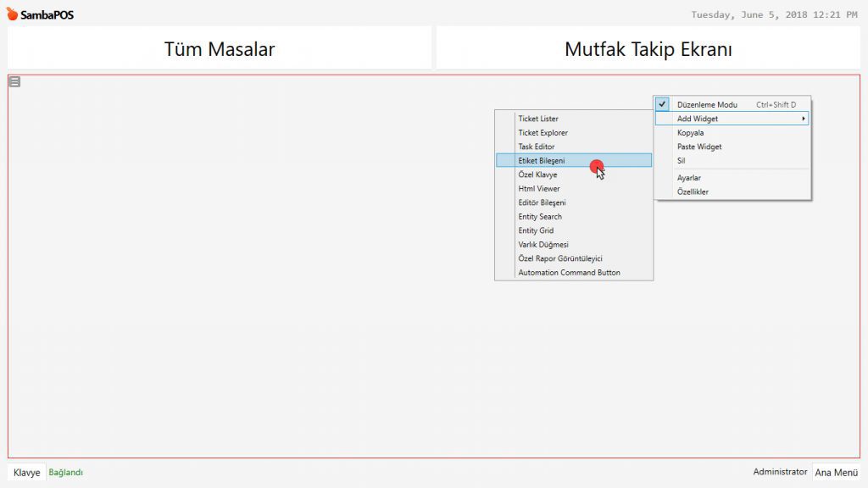Add the Task Editor widget

537,147
